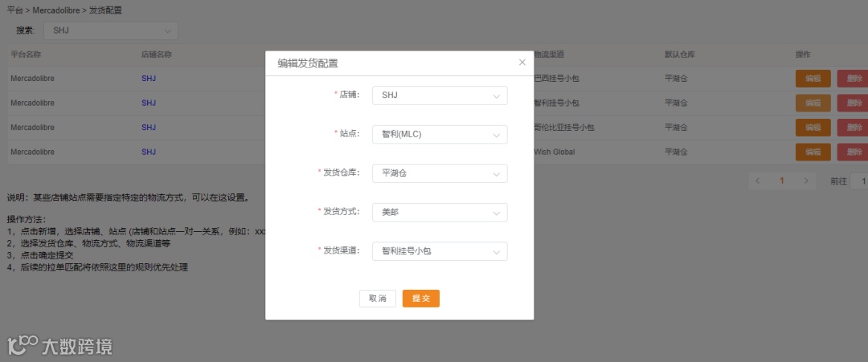Click the 前往 page number input
Screen dimensions: 868x362
point(860,181)
